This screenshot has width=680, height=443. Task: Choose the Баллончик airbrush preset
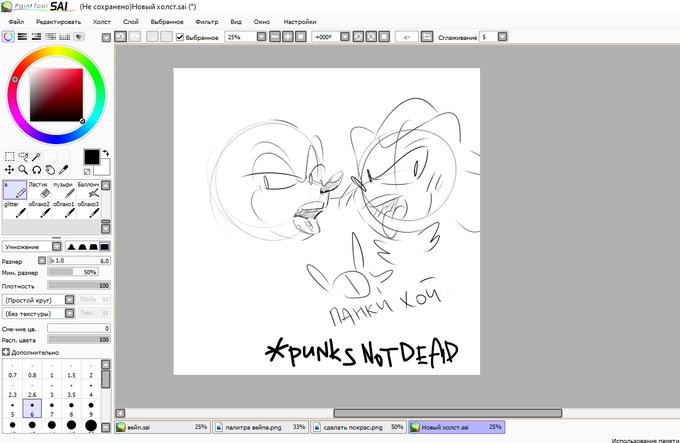tap(88, 189)
